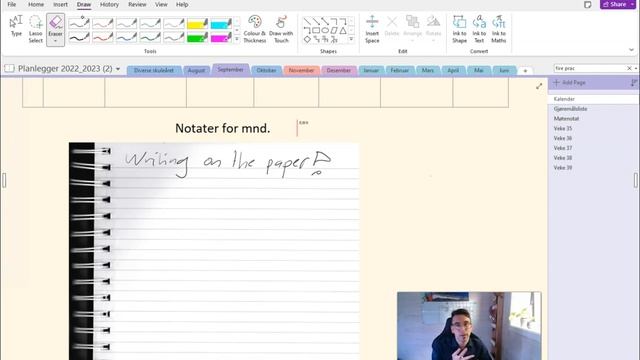The width and height of the screenshot is (640, 360).
Task: Switch to the Insert ribbon tab
Action: click(x=60, y=4)
